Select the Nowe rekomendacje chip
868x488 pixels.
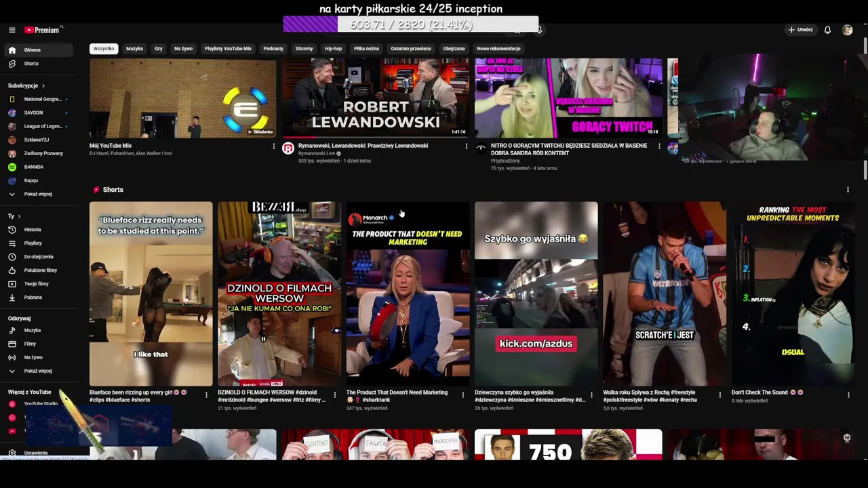click(x=498, y=49)
